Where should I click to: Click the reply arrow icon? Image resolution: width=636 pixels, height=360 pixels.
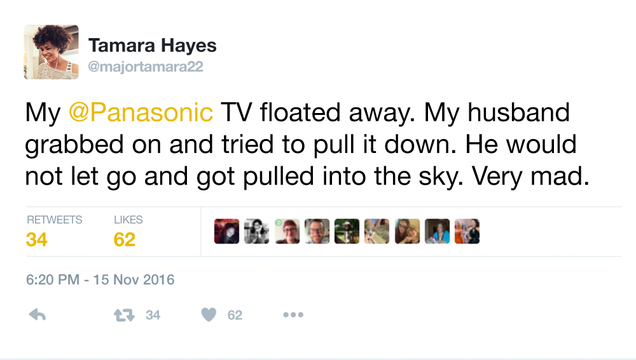click(x=37, y=315)
